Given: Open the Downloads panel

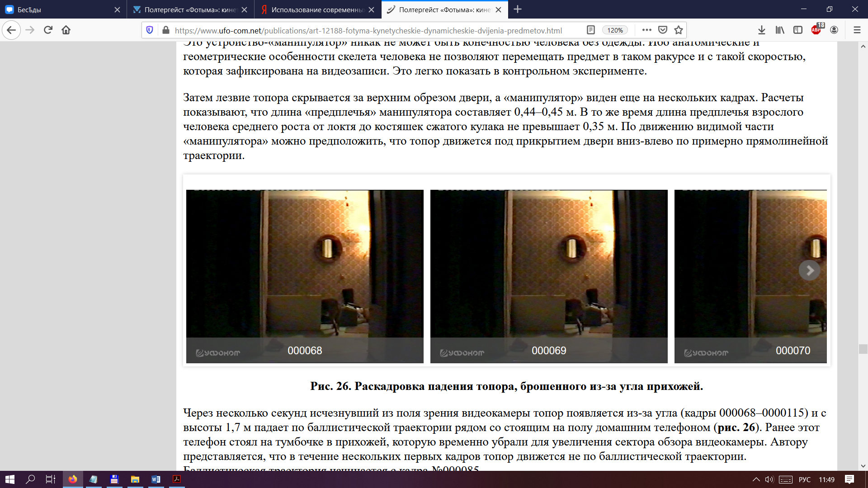Looking at the screenshot, I should point(761,30).
